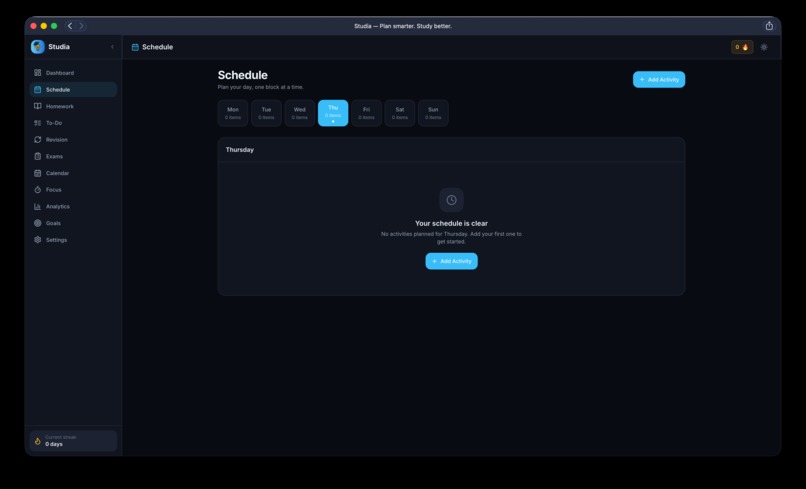Click the 'Your schedule is clear' text
Viewport: 806px width, 489px height.
click(451, 223)
